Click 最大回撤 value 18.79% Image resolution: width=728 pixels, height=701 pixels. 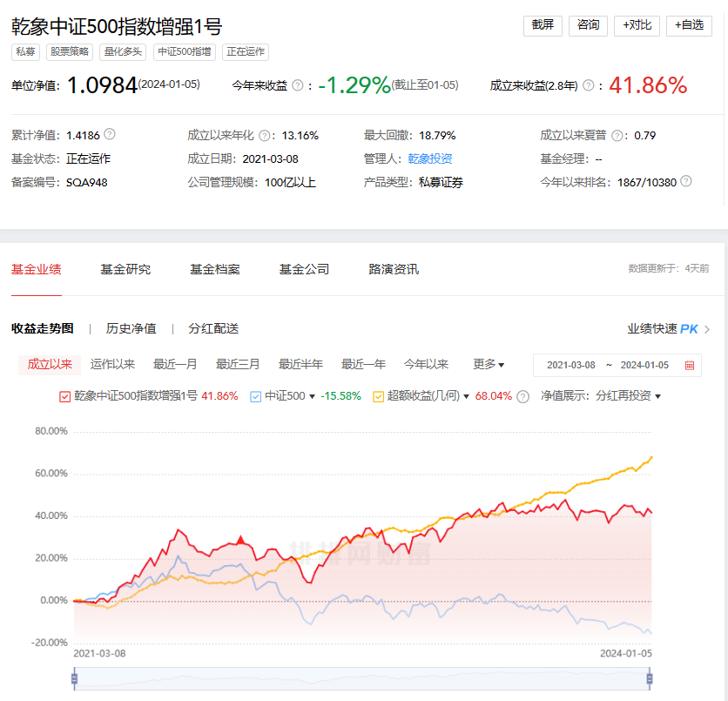point(437,136)
